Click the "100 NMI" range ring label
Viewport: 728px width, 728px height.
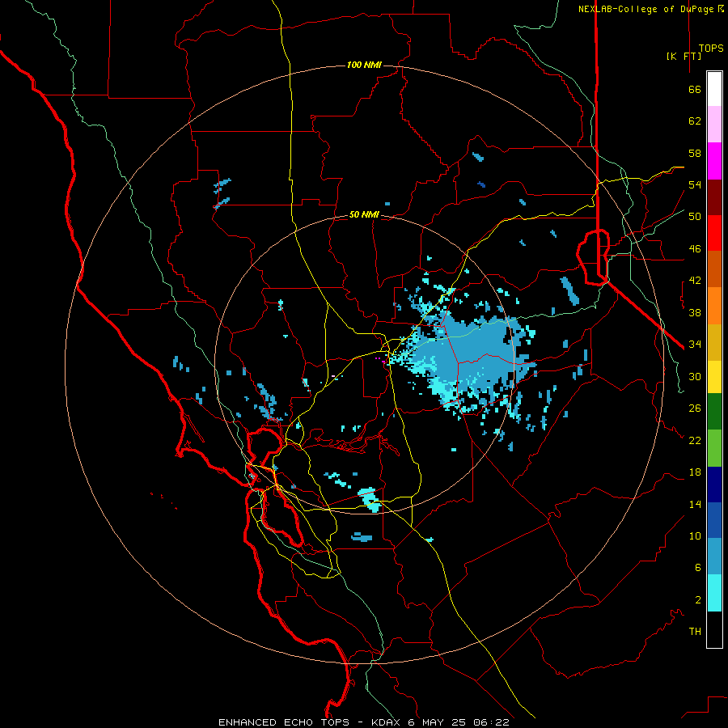(364, 65)
